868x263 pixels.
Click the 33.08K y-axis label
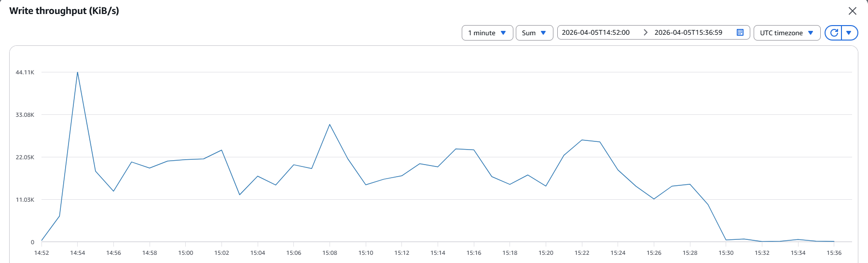[x=25, y=115]
